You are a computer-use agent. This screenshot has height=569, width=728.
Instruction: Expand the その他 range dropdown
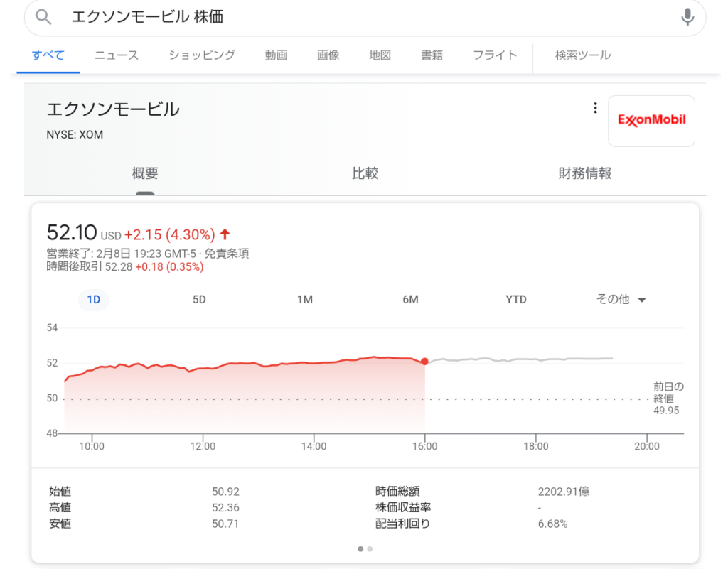coord(621,300)
